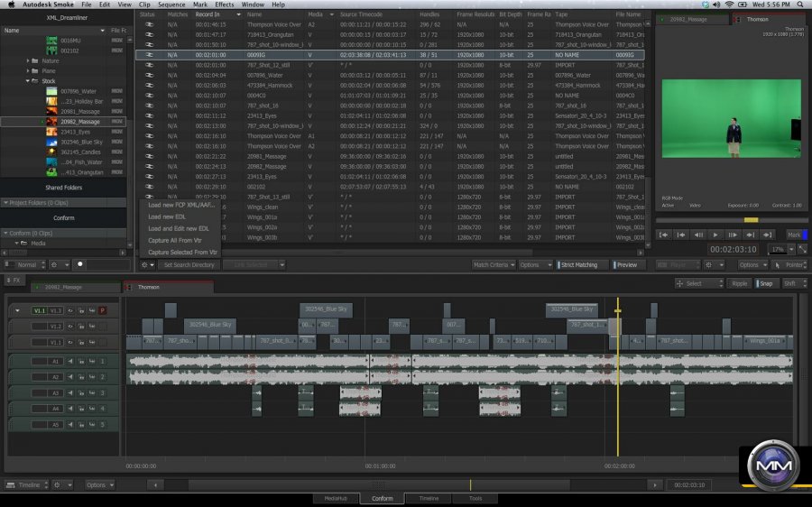Expand the Nature folder

point(28,60)
